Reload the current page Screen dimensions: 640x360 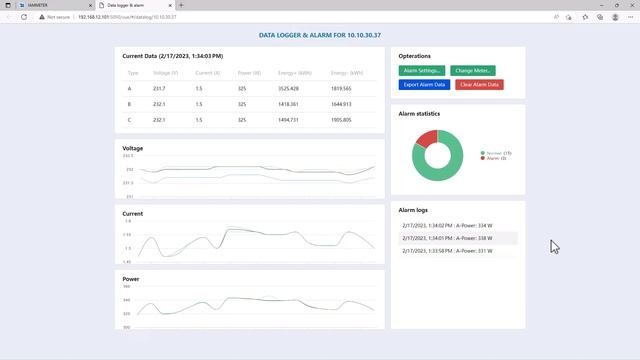pyautogui.click(x=24, y=17)
